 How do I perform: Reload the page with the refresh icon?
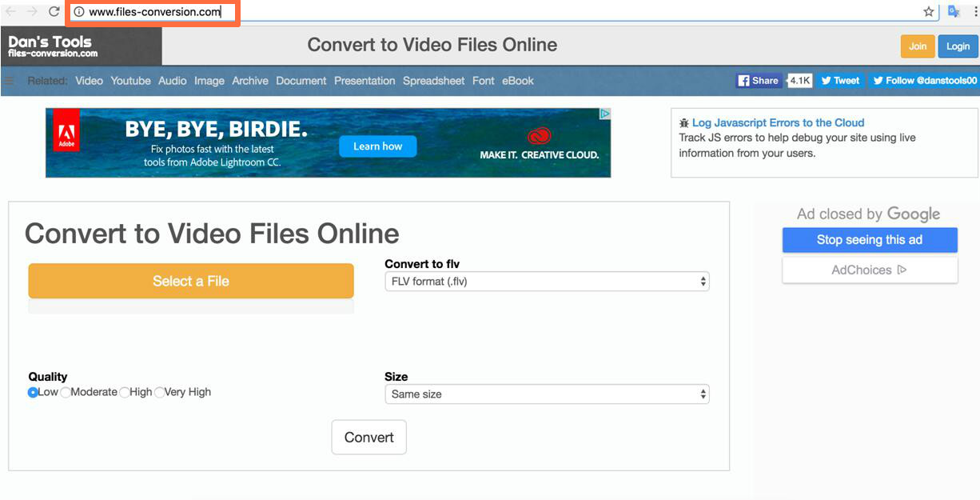tap(54, 12)
